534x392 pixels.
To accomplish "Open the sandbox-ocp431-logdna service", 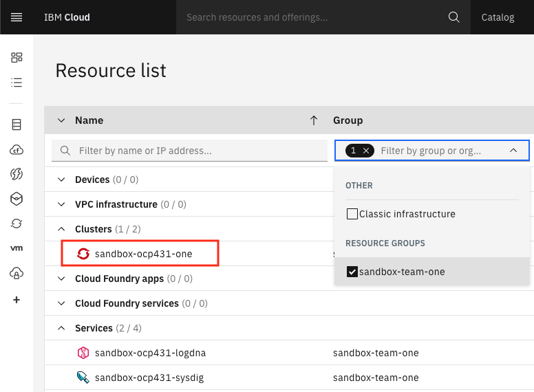I will click(x=150, y=353).
